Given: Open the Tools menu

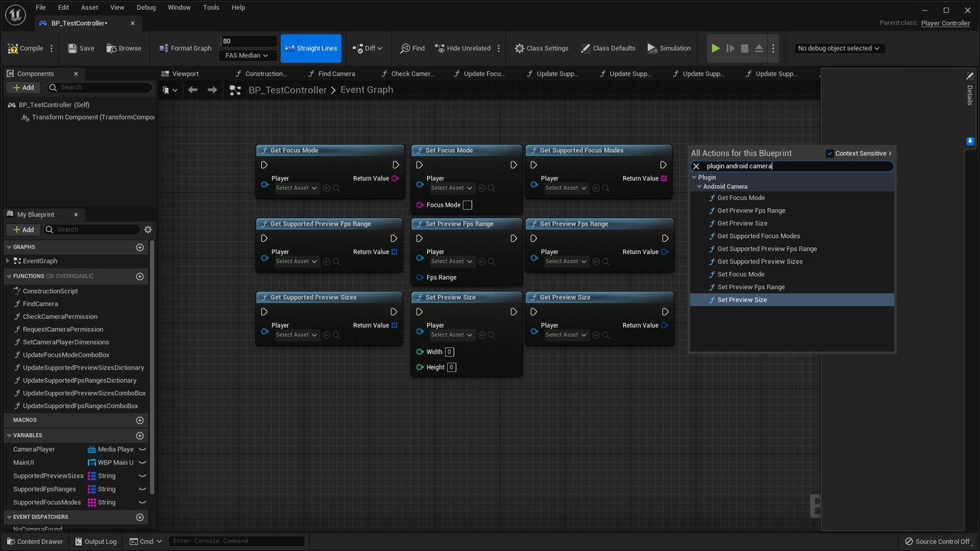Looking at the screenshot, I should [211, 7].
